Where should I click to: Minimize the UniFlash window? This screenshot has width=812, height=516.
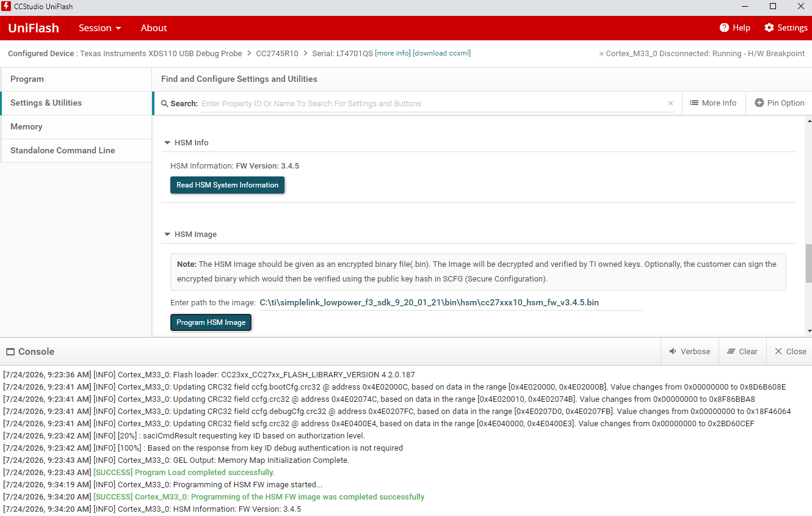click(745, 6)
